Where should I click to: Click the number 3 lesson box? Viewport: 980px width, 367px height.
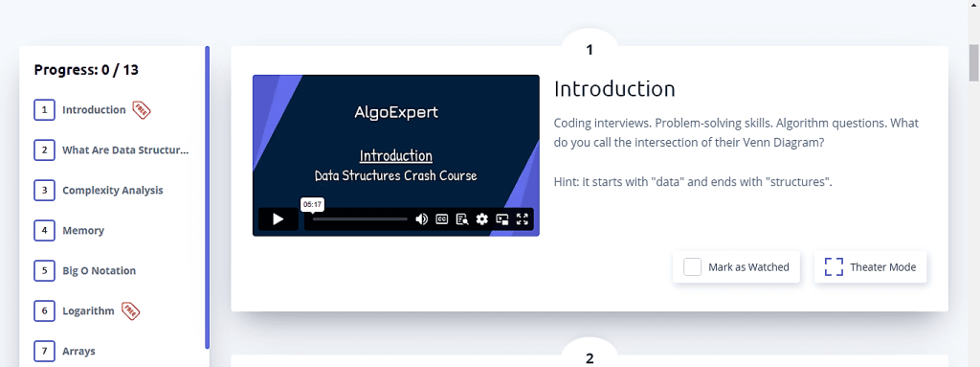tap(44, 191)
